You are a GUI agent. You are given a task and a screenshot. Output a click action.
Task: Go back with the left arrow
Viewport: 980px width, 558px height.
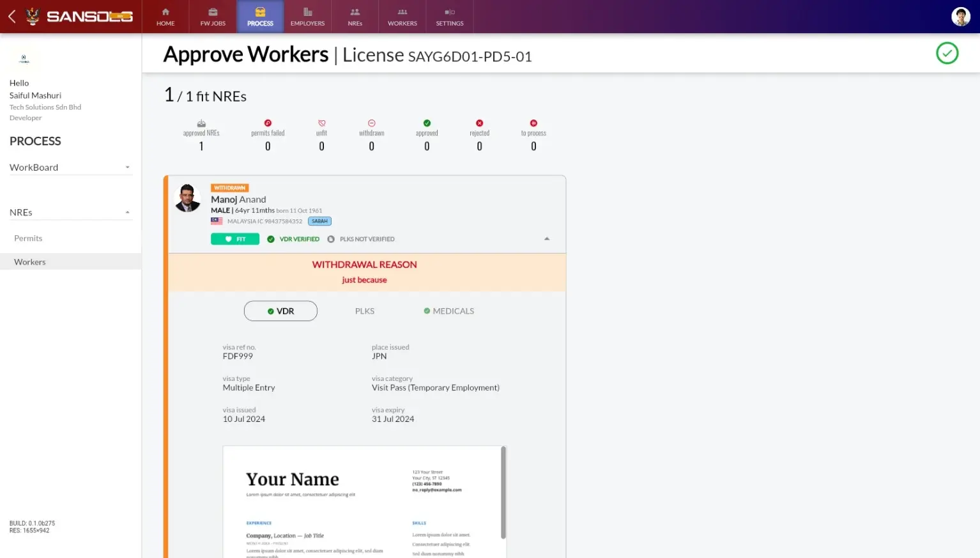pyautogui.click(x=12, y=16)
